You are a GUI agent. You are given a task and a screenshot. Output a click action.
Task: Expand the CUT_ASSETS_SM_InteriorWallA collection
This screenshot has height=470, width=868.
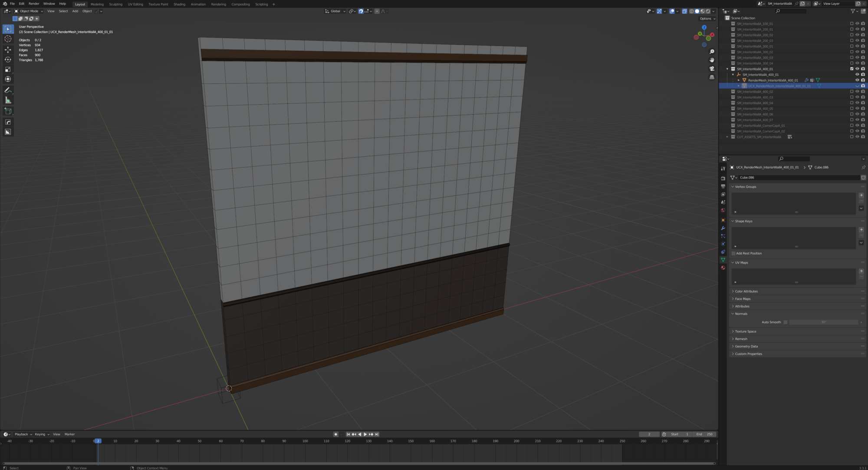tap(727, 137)
